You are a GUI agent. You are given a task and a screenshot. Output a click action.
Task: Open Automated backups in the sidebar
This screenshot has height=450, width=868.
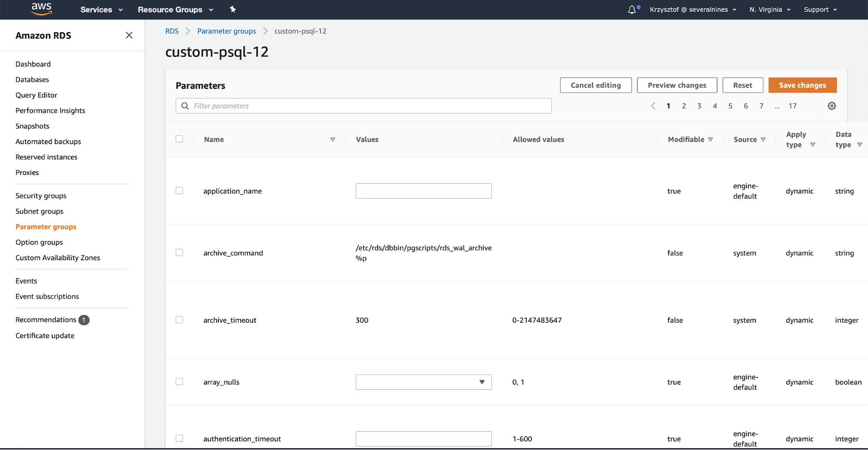click(48, 141)
